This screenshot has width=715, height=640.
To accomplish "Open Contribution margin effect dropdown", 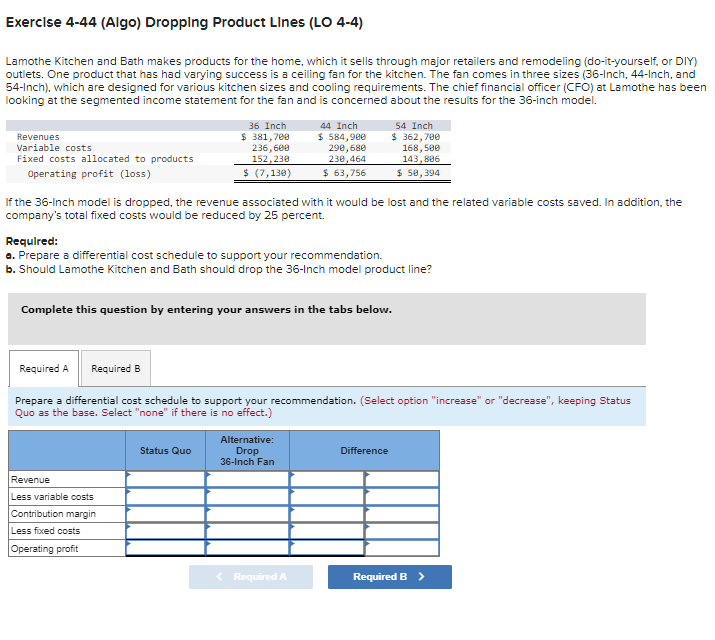I will click(x=402, y=514).
